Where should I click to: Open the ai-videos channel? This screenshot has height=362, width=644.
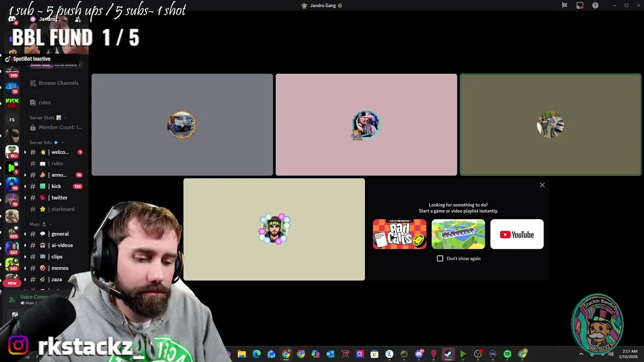[x=55, y=245]
